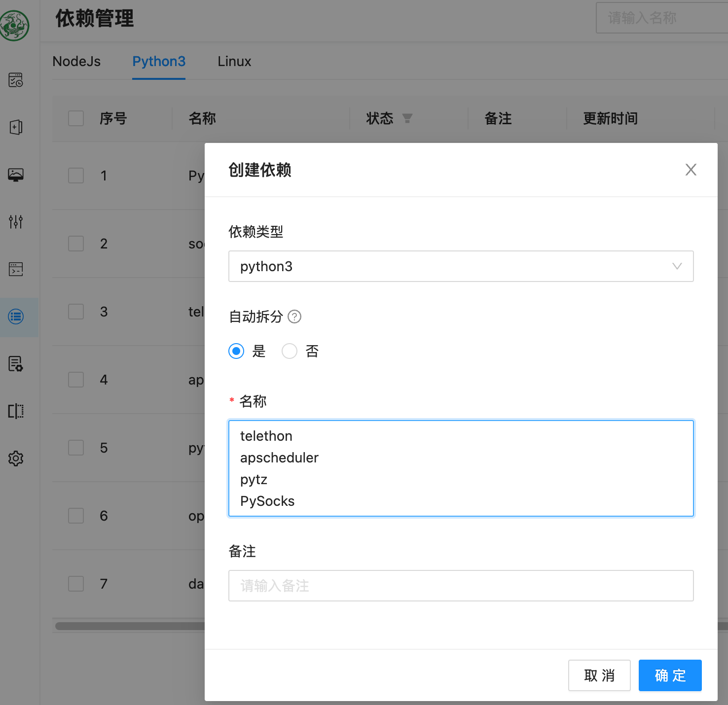Open the log management sidebar icon

16,364
